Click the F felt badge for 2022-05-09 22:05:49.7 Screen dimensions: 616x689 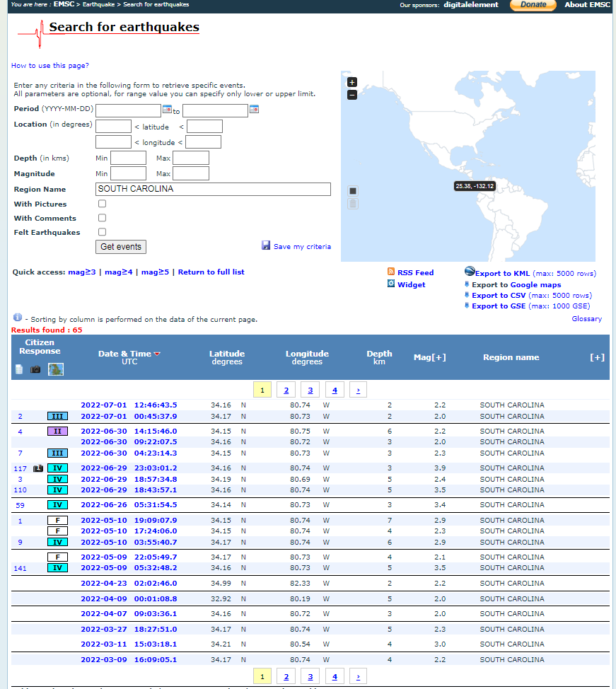pyautogui.click(x=57, y=557)
